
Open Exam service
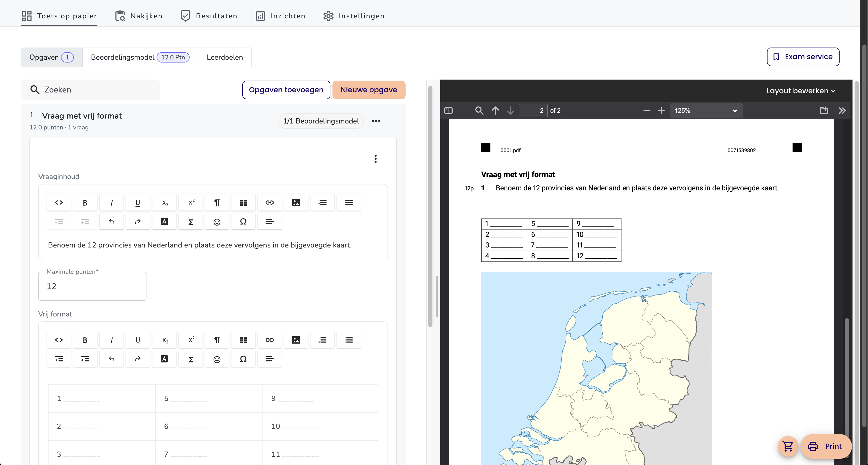(x=803, y=57)
